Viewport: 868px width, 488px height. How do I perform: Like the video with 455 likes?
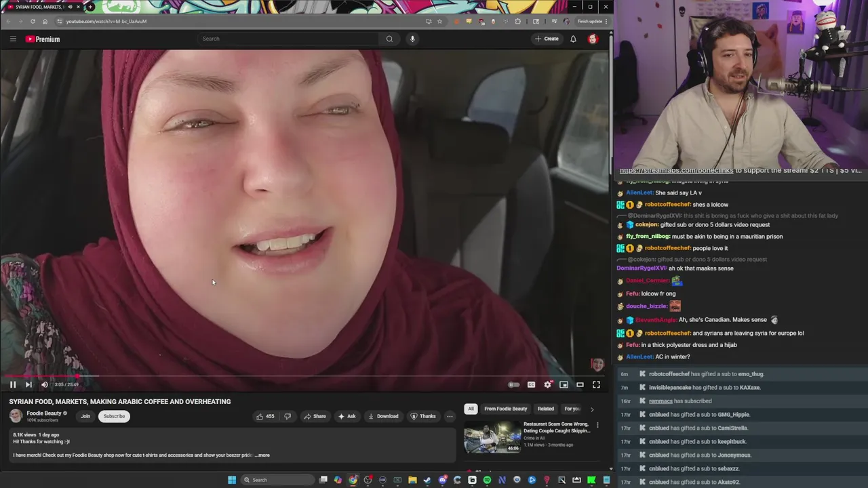click(x=265, y=416)
